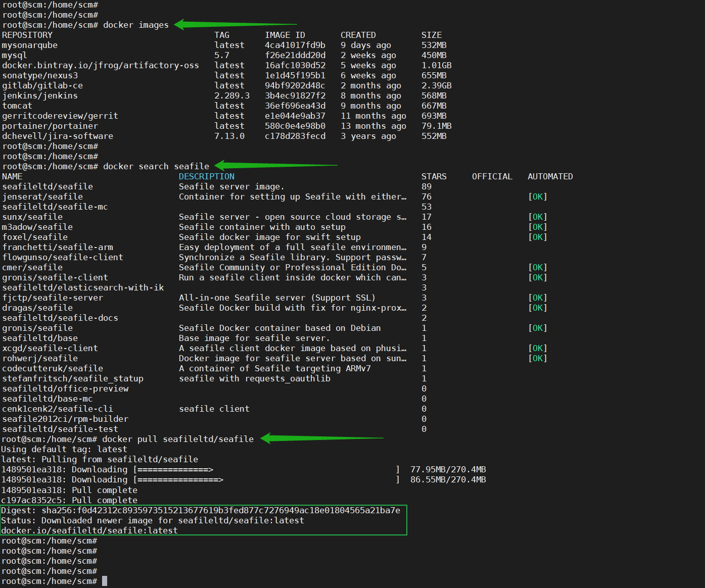Select 'All-in-one Seafile server (Support SSL)' description
This screenshot has height=588, width=705.
coord(277,298)
